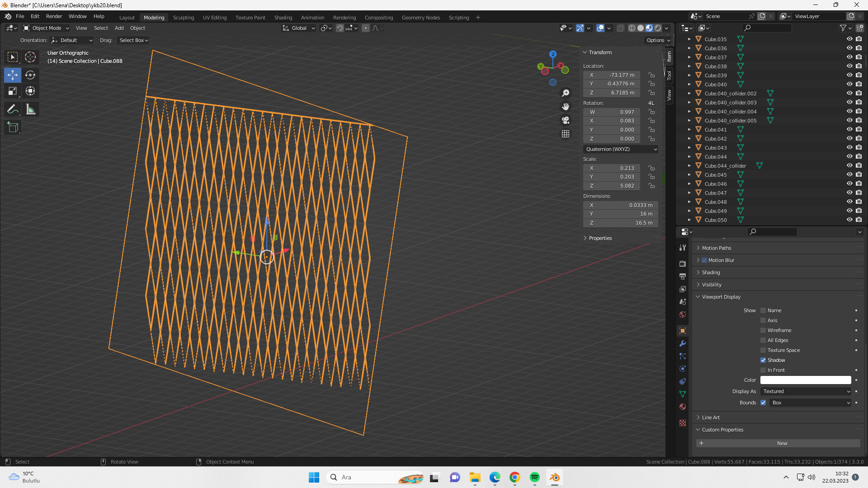This screenshot has height=488, width=868.
Task: Switch to wireframe viewport shading
Action: [x=632, y=28]
